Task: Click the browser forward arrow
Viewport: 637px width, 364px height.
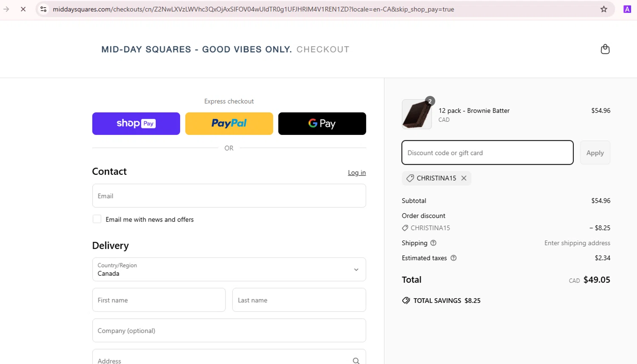Action: [6, 9]
